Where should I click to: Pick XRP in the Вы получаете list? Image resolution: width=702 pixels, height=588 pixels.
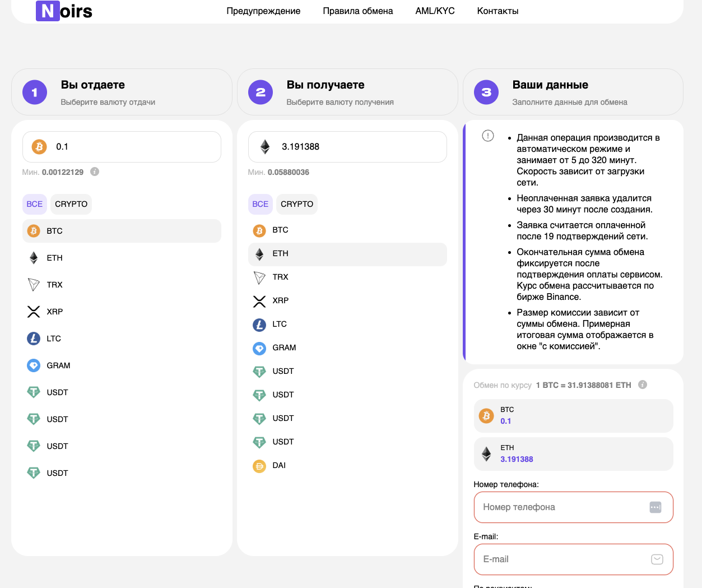click(347, 300)
